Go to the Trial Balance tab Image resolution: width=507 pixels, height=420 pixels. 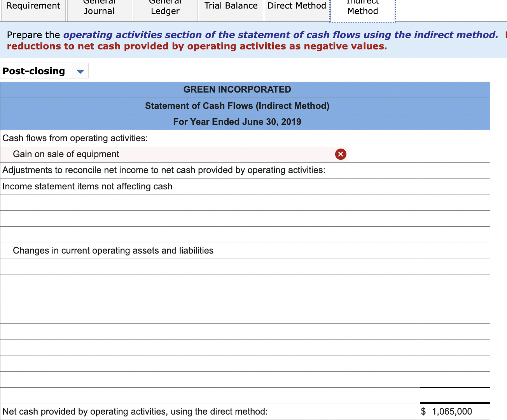pyautogui.click(x=231, y=6)
